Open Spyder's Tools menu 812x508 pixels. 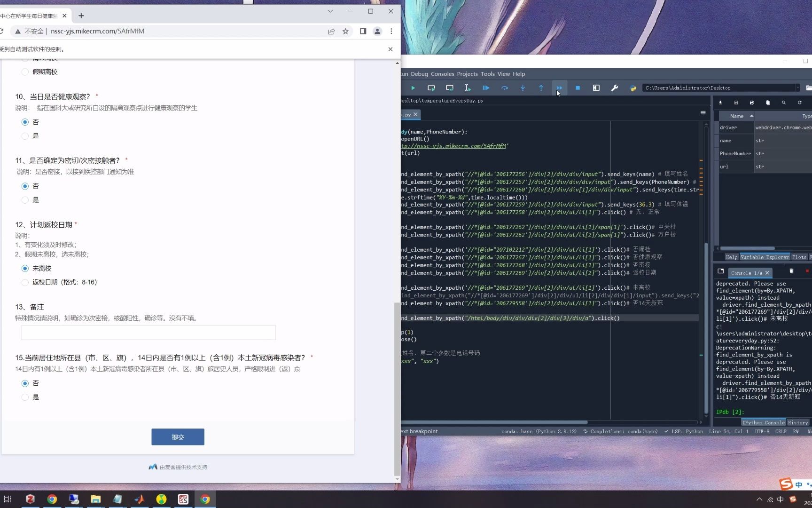[488, 74]
